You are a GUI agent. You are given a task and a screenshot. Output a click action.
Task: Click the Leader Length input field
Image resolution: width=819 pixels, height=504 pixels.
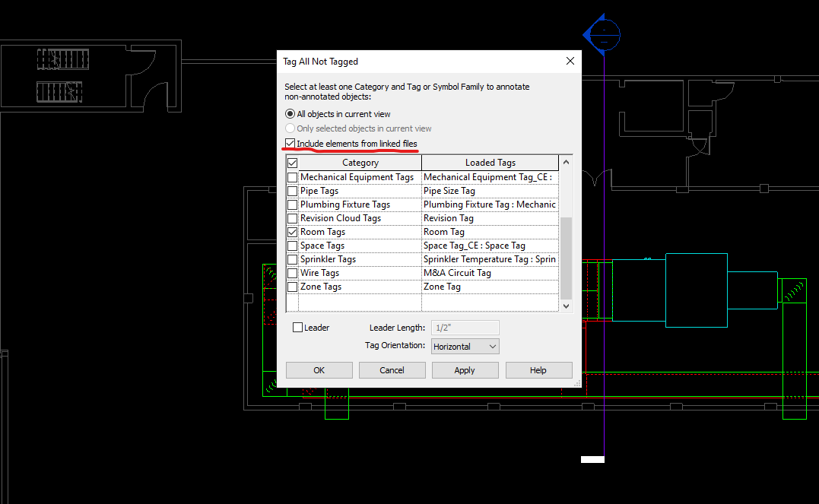(x=465, y=327)
